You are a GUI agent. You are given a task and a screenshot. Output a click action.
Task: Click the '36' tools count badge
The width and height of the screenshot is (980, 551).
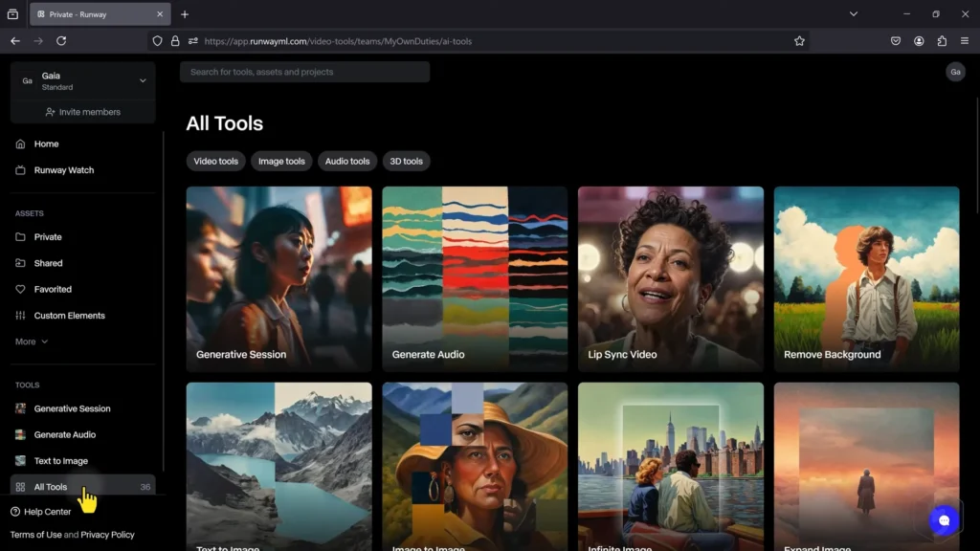(145, 487)
